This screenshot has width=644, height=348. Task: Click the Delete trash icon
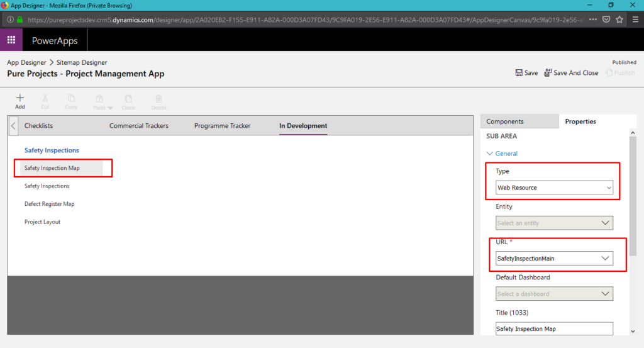point(158,99)
